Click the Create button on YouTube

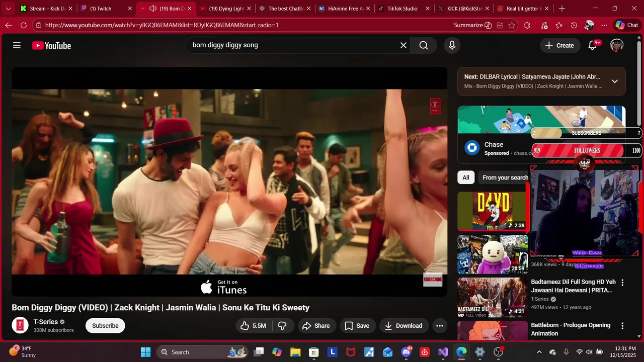click(559, 45)
